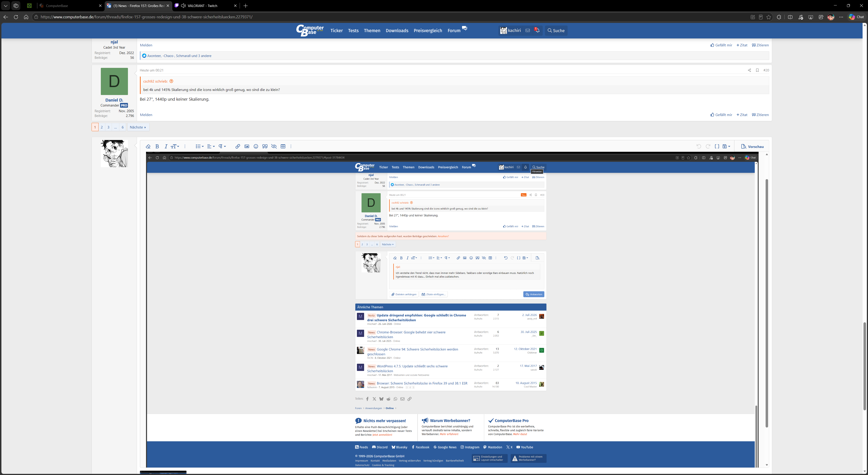Toggle italic formatting in the editor

pyautogui.click(x=166, y=146)
